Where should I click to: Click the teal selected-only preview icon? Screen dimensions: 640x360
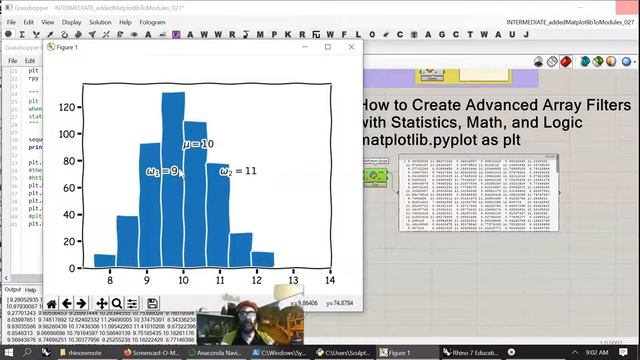pos(585,62)
